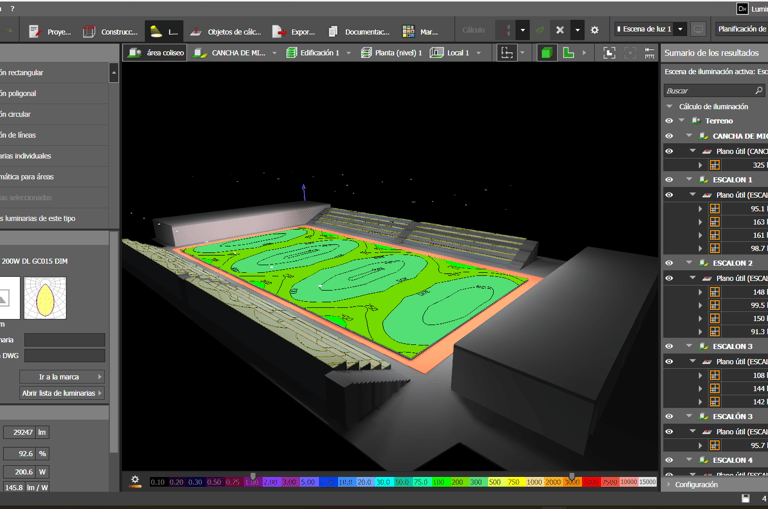Toggle eye of Plano útil under CANCHA
Viewport: 768px width, 509px height.
669,151
